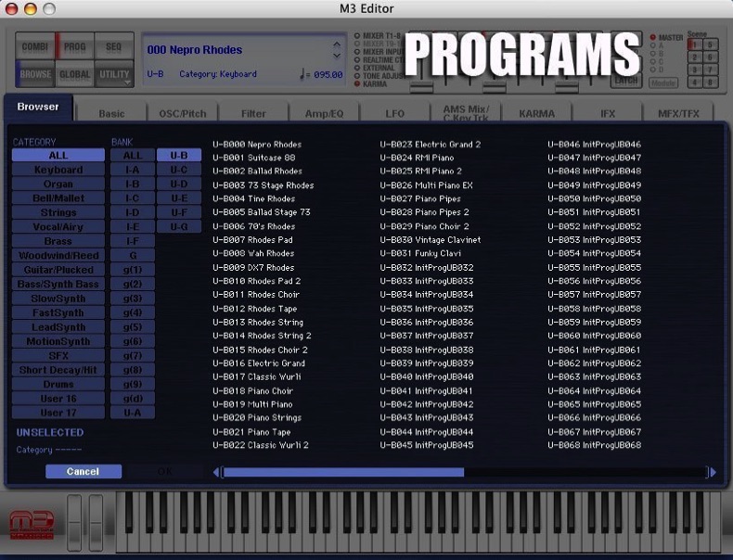
Task: Select the MIXER T1-8 radio option
Action: (x=357, y=35)
